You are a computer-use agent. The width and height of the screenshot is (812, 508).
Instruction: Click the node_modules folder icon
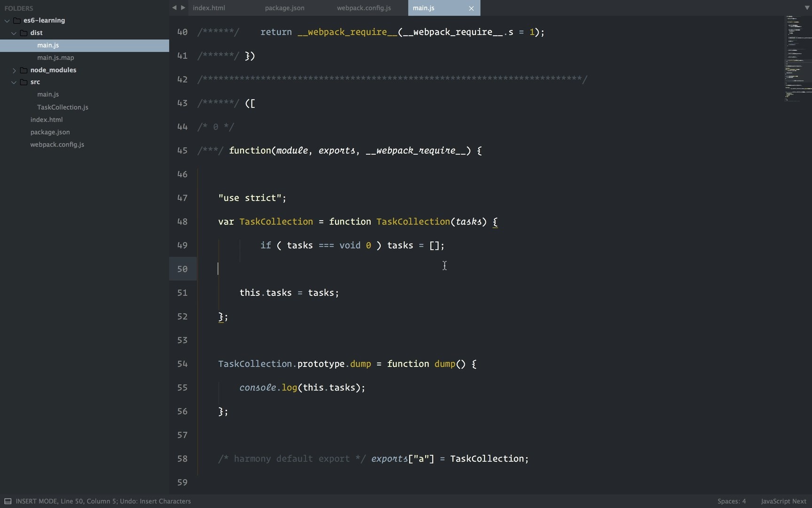23,70
